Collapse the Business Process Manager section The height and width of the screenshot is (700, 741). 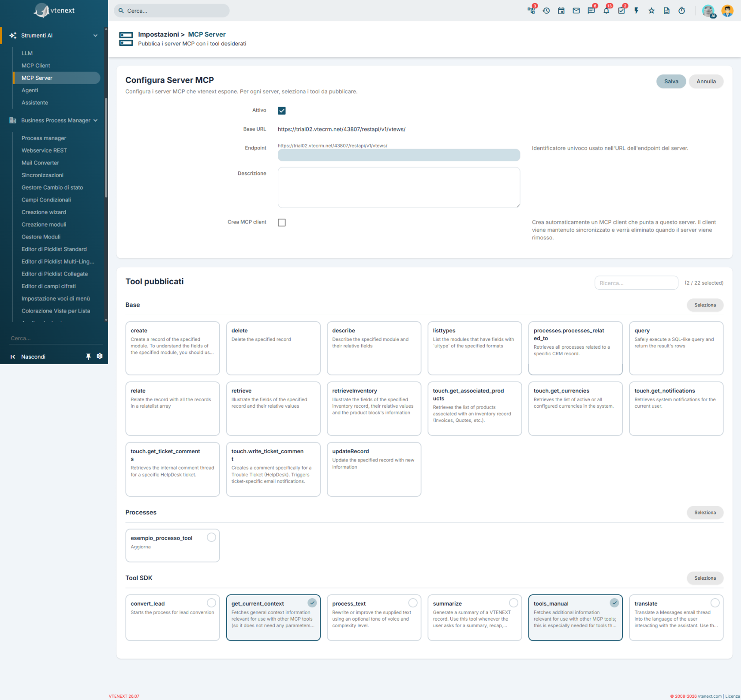click(95, 120)
